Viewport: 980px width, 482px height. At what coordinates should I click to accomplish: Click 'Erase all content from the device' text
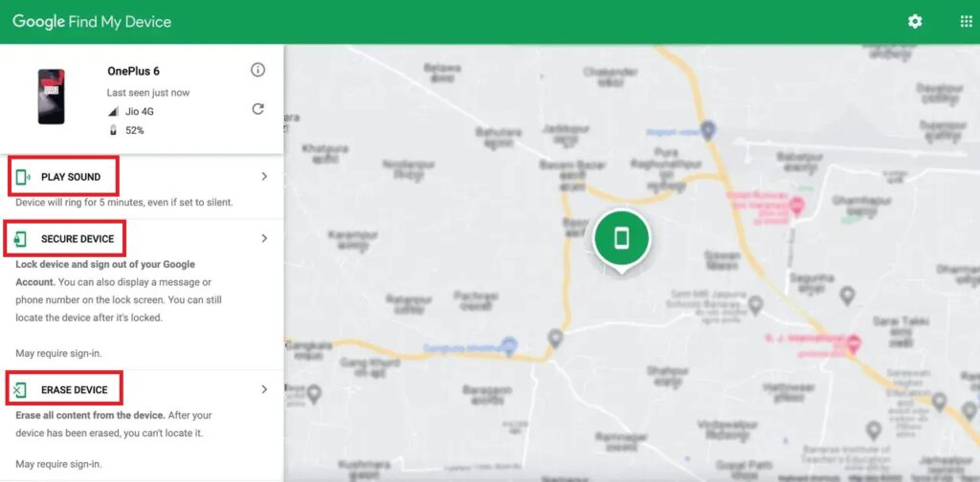[91, 415]
